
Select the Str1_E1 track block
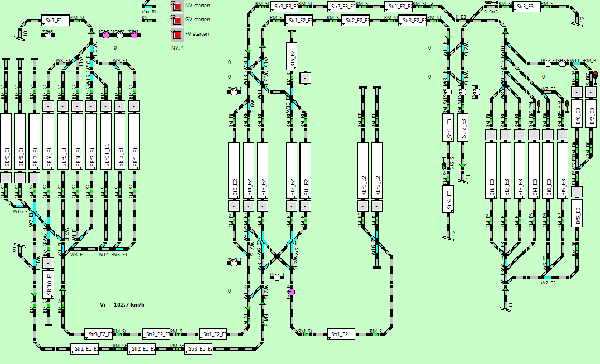coord(56,21)
